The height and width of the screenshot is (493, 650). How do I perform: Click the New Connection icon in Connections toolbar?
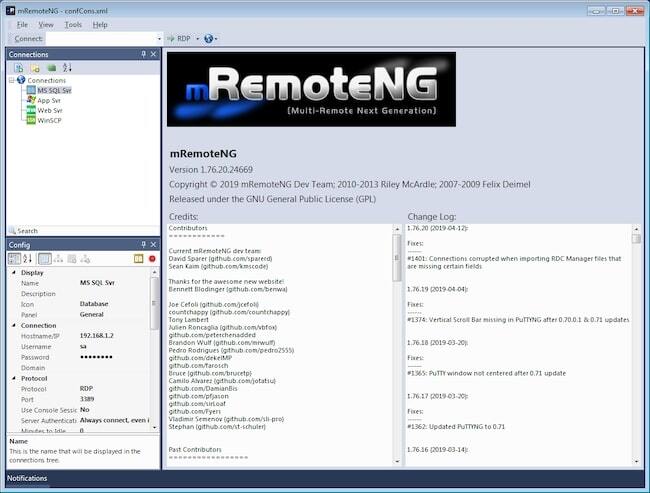point(19,68)
